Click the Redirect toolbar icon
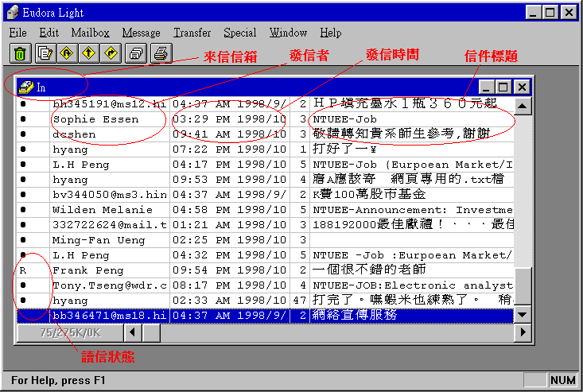583x392 pixels. coord(111,53)
